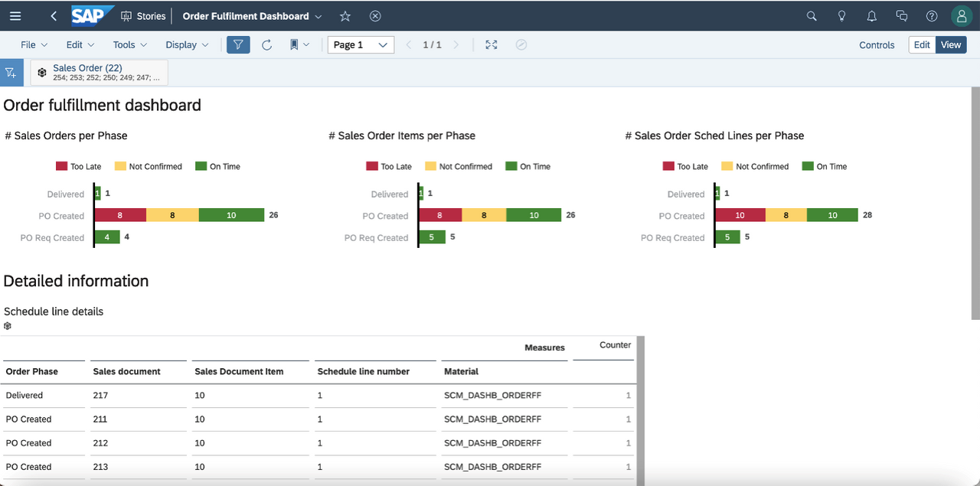Open the Controls panel

(877, 45)
